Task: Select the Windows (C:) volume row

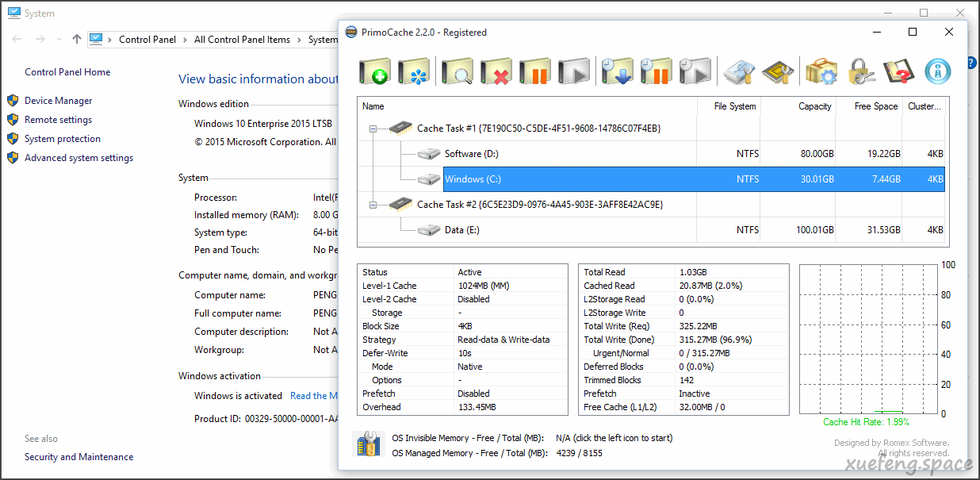Action: (653, 179)
